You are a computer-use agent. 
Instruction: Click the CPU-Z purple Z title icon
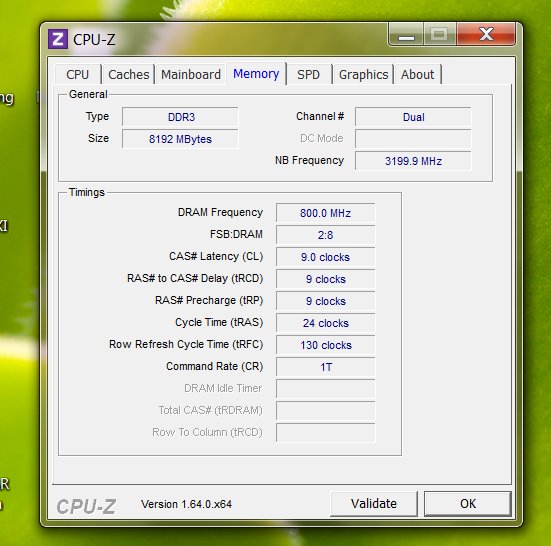[58, 39]
